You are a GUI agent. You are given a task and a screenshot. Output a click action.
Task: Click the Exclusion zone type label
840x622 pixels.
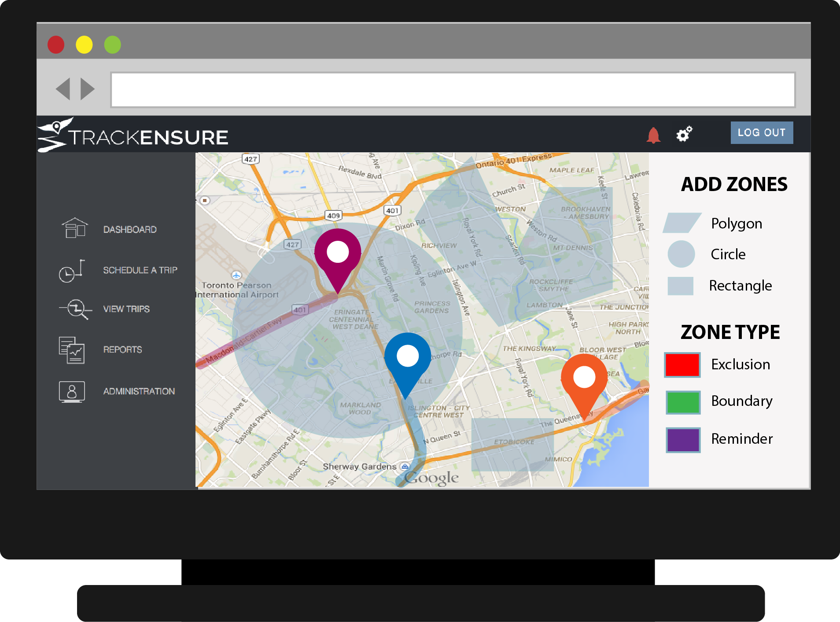(x=741, y=364)
